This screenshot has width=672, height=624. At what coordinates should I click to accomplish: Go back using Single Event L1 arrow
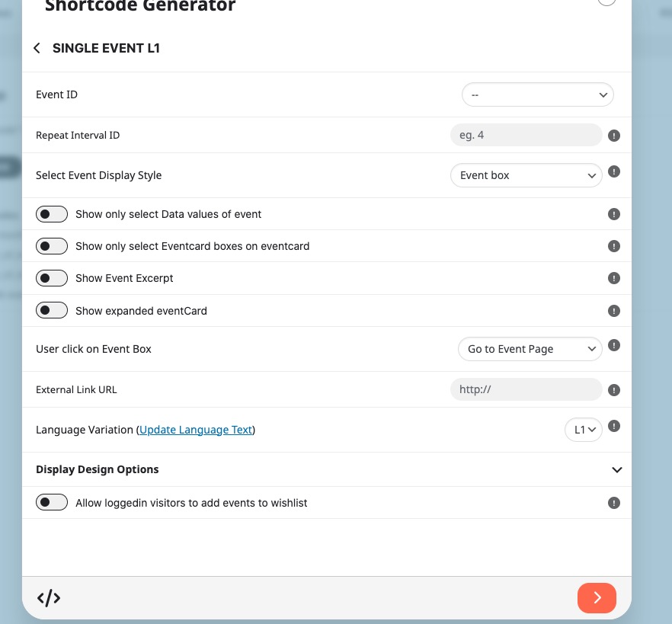(37, 48)
